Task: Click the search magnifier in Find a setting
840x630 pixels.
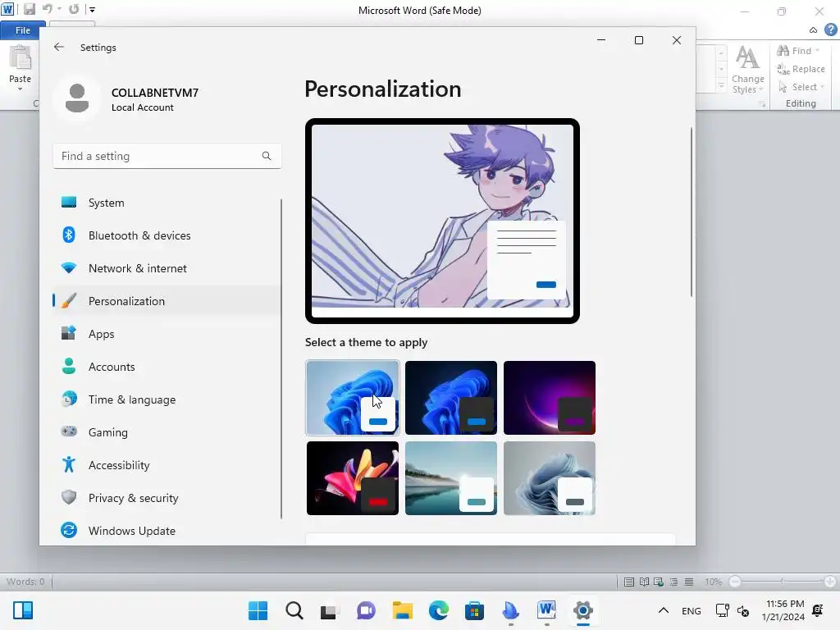Action: [267, 156]
